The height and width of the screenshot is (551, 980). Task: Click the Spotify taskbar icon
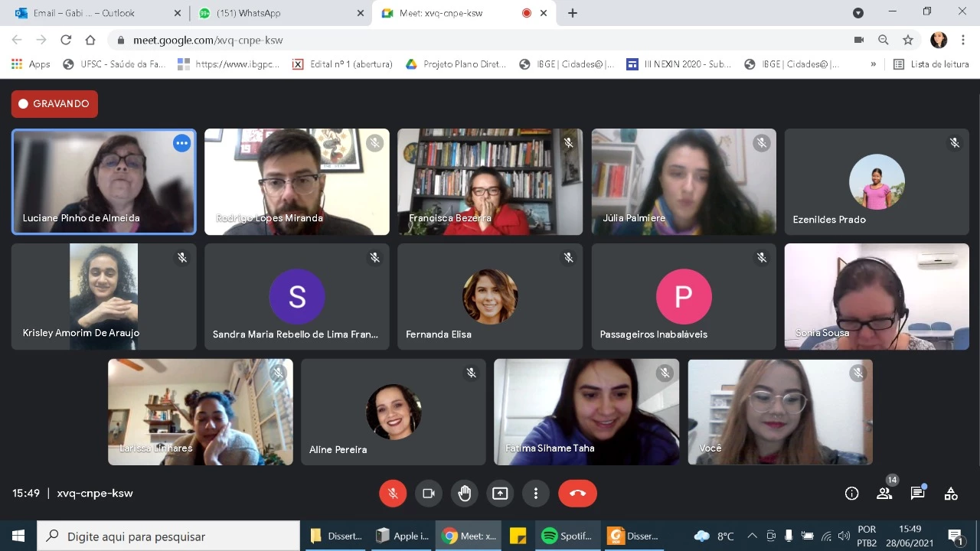(567, 536)
